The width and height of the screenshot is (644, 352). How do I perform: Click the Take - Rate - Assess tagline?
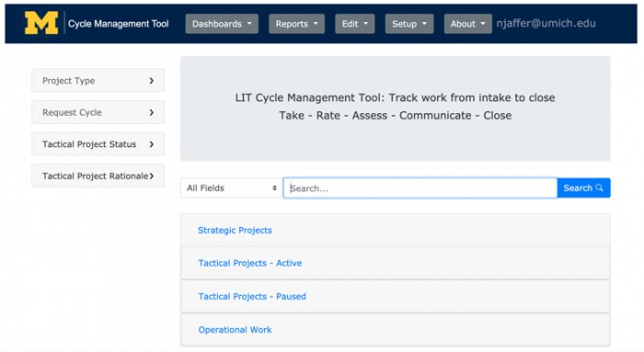tap(396, 115)
